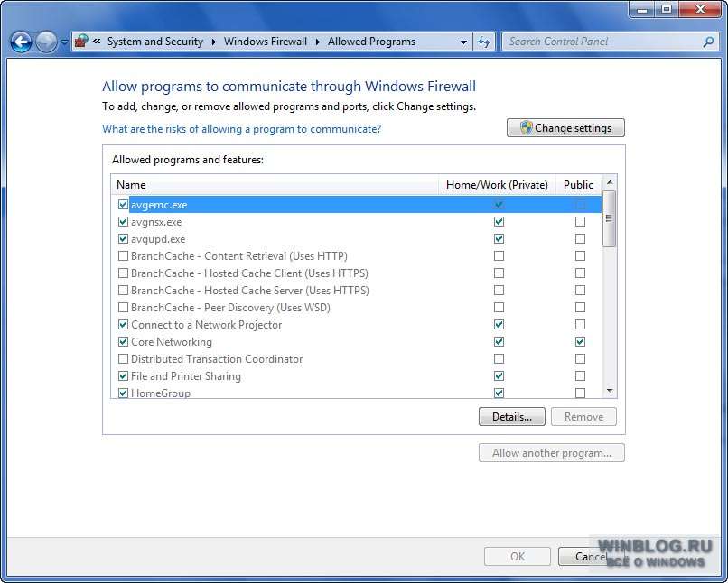This screenshot has height=583, width=728.
Task: Maximize the Control Panel window
Action: click(x=667, y=9)
